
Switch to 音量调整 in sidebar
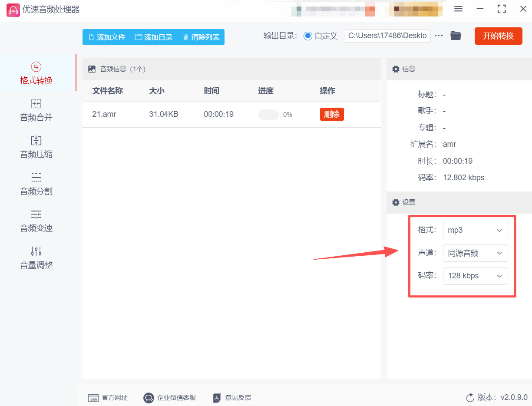(x=36, y=258)
